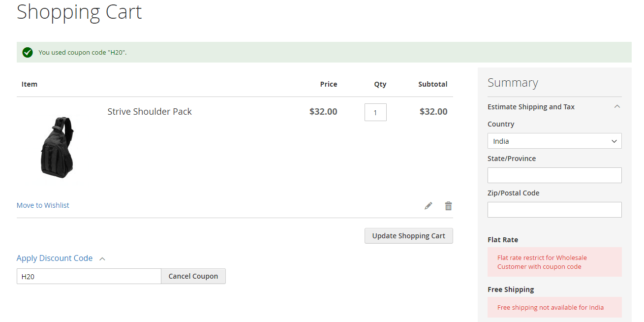
Task: Collapse the Apply Discount Code chevron arrow
Action: 102,258
